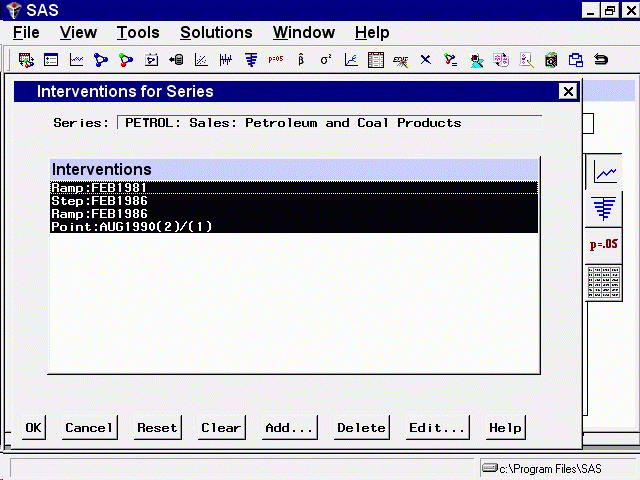
Task: Click the Delete button
Action: pyautogui.click(x=362, y=427)
